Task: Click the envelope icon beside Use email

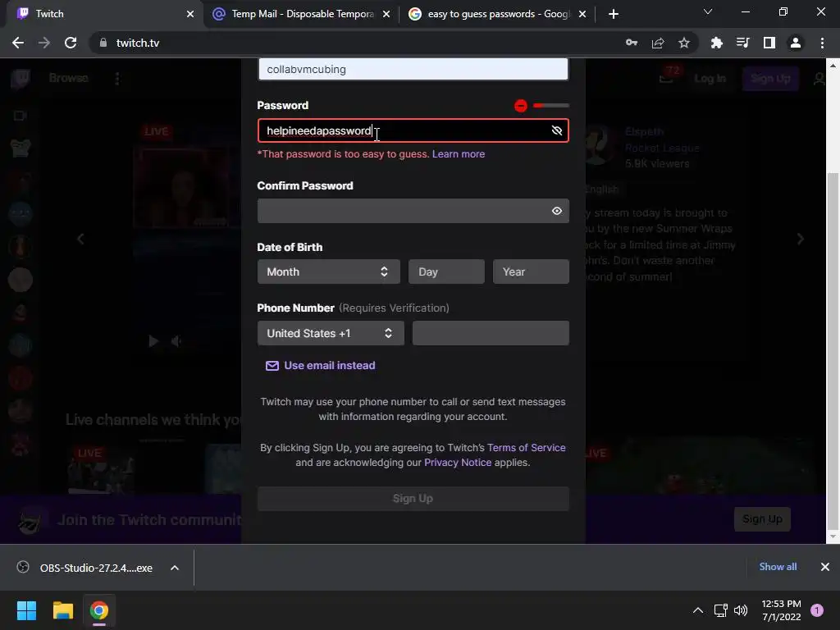Action: [x=272, y=366]
